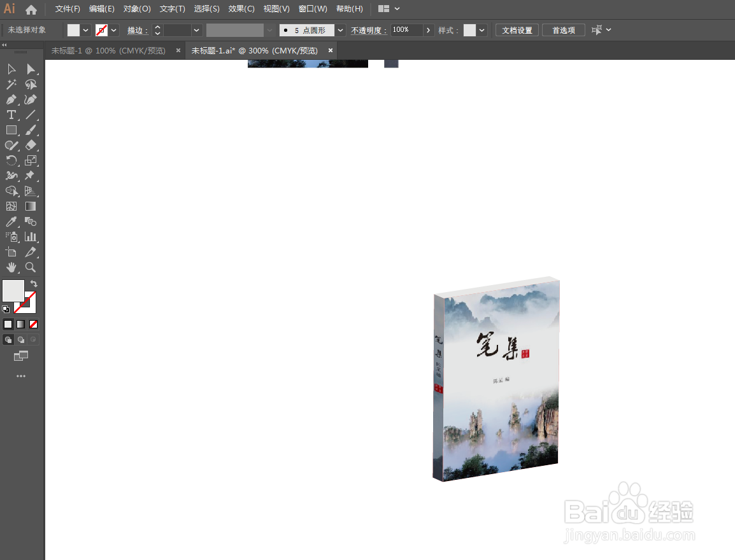Set paint mode to Gradient
The height and width of the screenshot is (560, 735).
click(x=20, y=324)
